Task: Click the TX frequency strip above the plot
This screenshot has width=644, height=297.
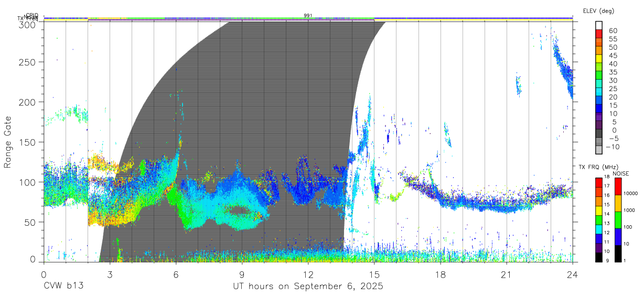Action: (308, 20)
